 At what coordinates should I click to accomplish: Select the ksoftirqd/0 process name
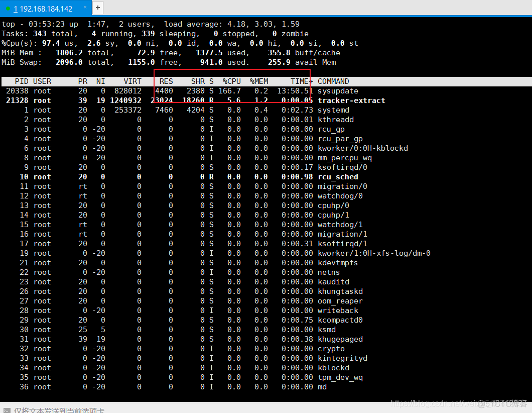342,167
